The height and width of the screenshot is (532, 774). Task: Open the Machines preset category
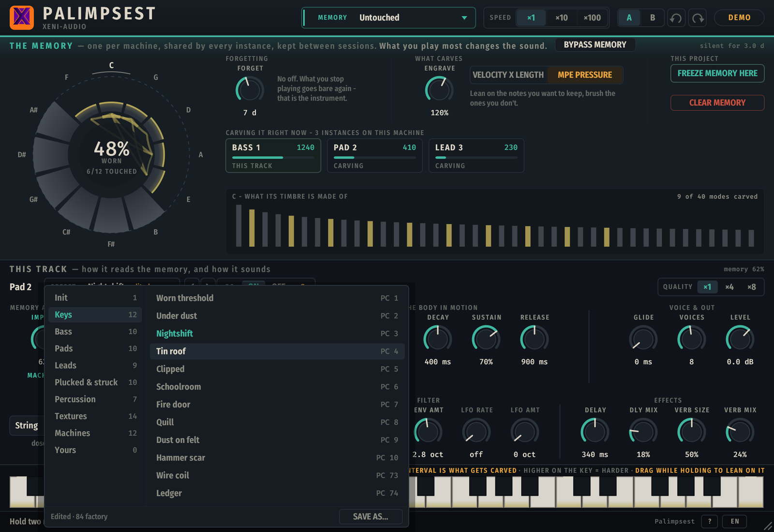[95, 433]
